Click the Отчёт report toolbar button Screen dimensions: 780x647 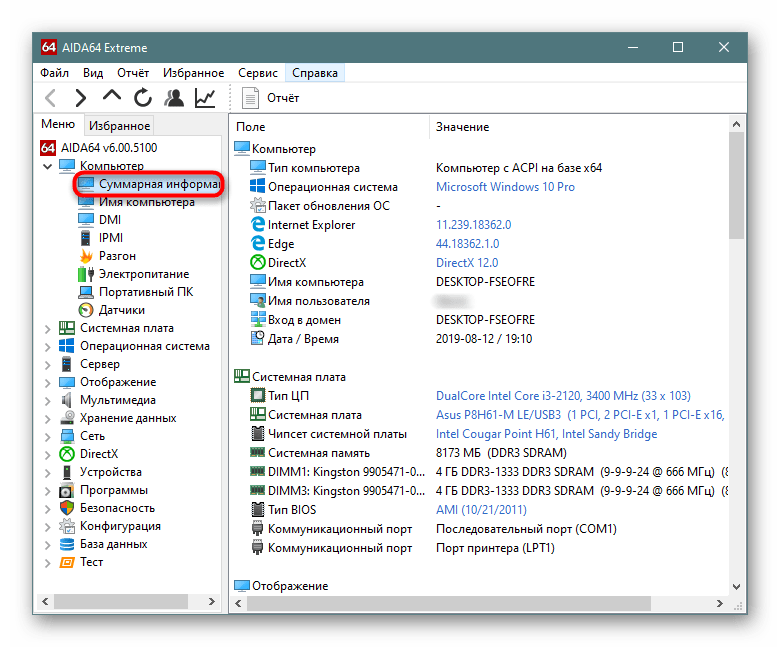[271, 97]
